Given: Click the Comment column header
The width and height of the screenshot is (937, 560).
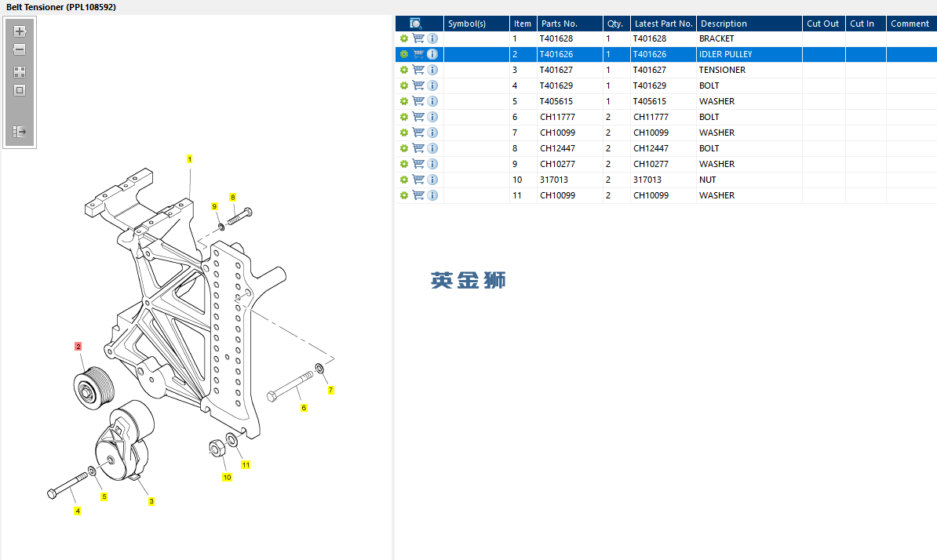Looking at the screenshot, I should pyautogui.click(x=911, y=24).
